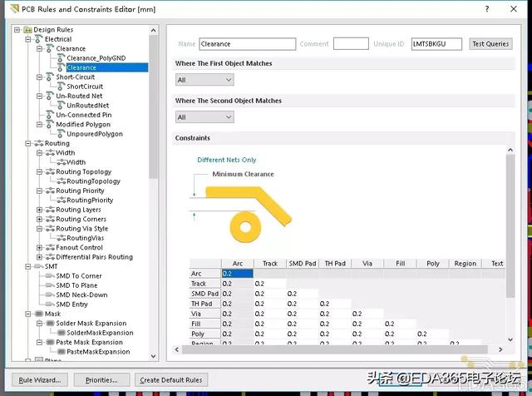Click the Test Queries button
This screenshot has width=532, height=396.
pyautogui.click(x=490, y=44)
